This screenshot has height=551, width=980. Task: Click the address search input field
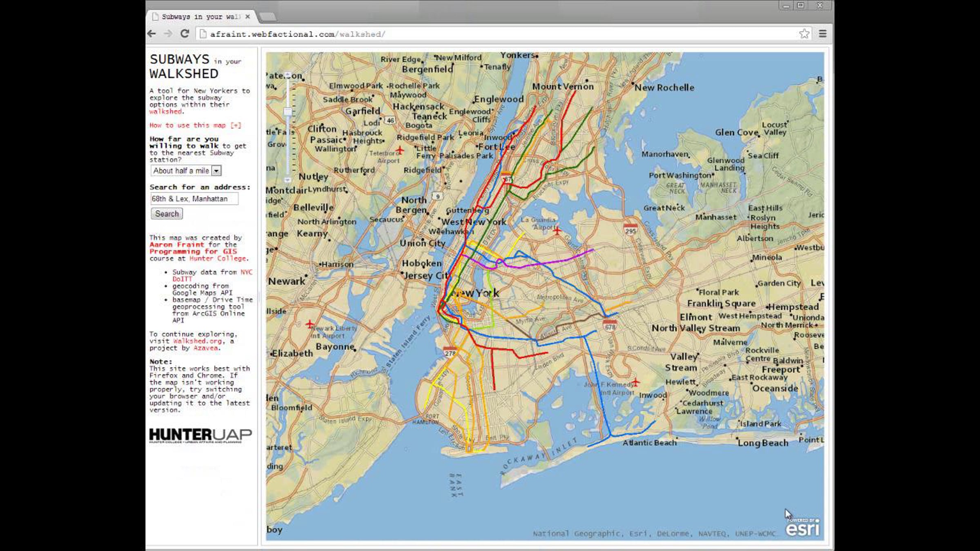click(194, 199)
